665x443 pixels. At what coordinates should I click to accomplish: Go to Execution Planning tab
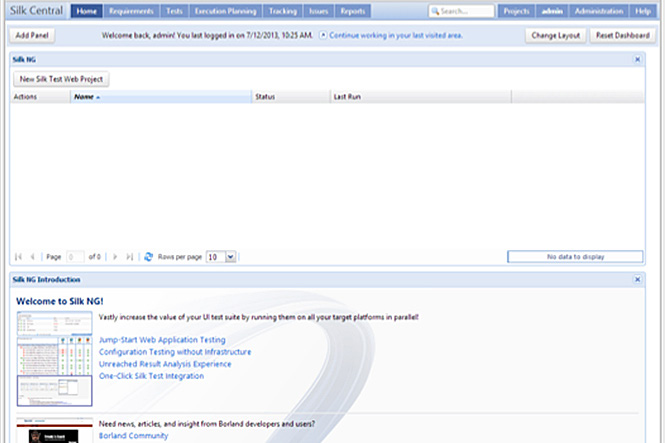tap(226, 11)
